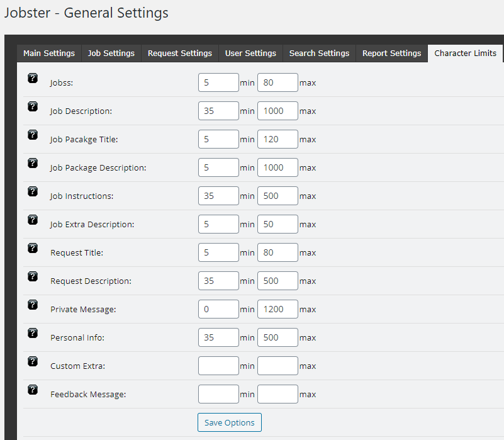Click Job Extra Description min field

coord(218,224)
